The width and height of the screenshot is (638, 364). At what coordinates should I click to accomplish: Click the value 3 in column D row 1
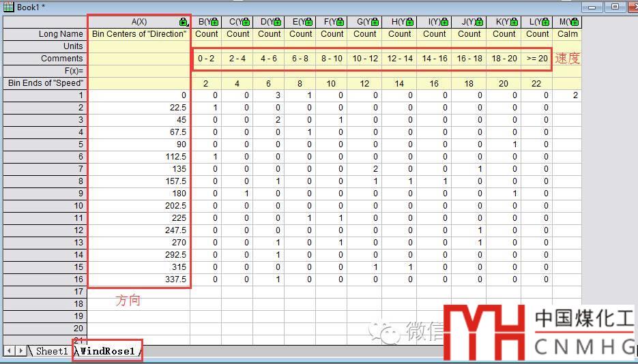269,95
